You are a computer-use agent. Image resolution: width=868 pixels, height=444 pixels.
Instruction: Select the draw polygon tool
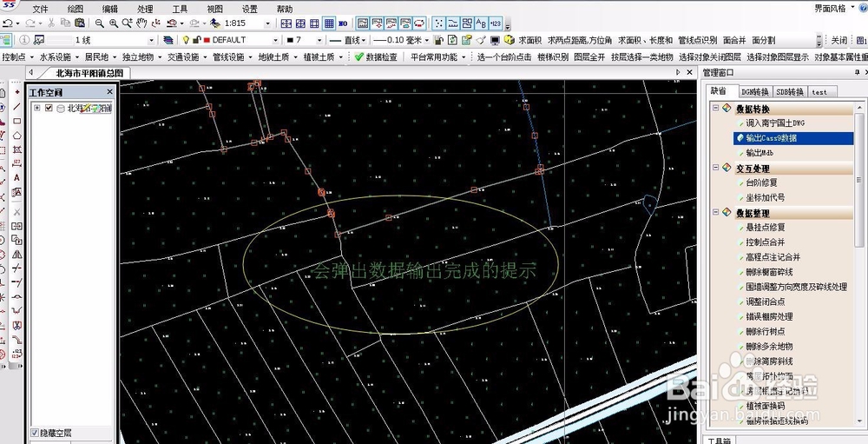[x=17, y=136]
